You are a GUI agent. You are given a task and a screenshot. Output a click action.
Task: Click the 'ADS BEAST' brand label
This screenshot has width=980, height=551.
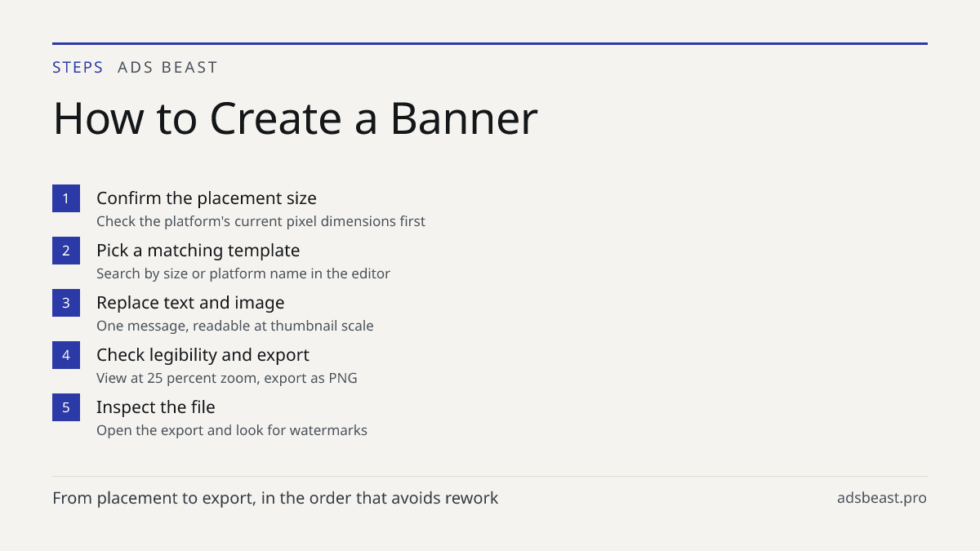pyautogui.click(x=167, y=68)
